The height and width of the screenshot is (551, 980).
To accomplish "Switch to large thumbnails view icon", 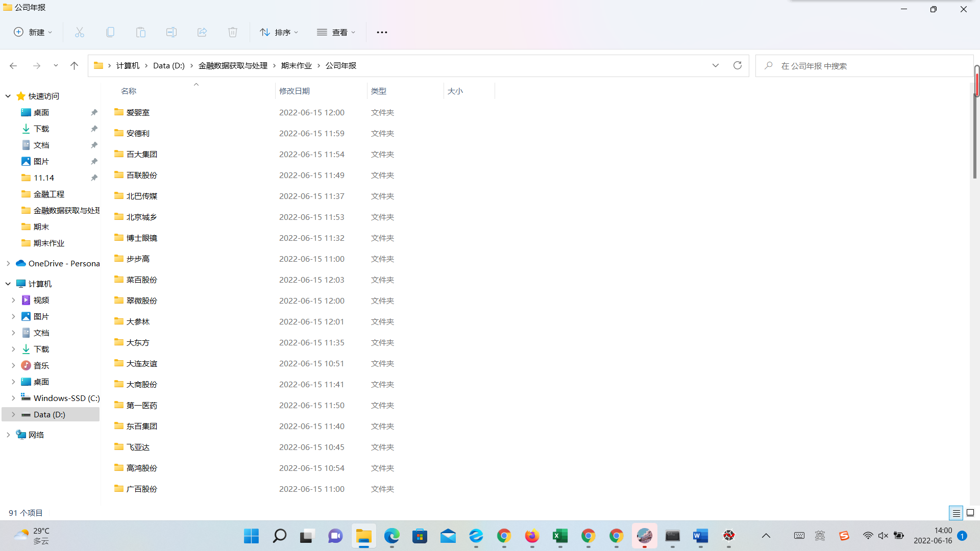I will pos(970,513).
